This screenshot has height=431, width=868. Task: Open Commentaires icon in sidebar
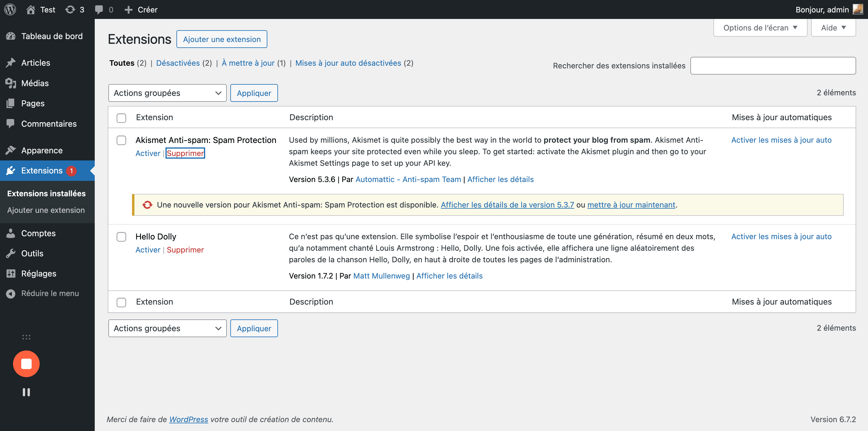(x=11, y=124)
